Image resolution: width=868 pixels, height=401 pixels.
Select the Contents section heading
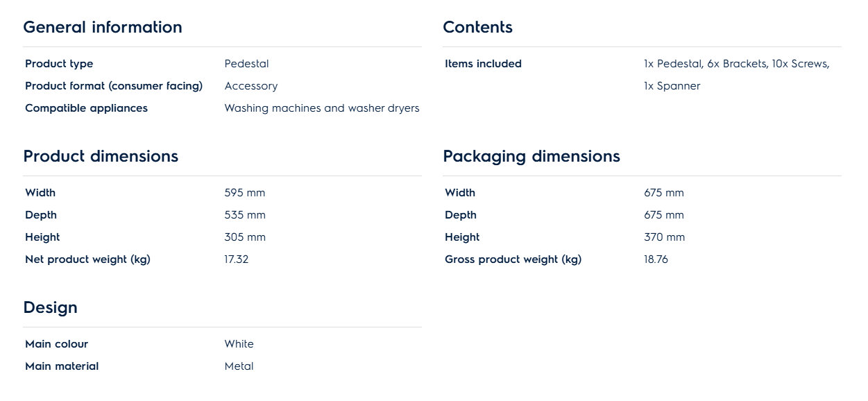477,27
